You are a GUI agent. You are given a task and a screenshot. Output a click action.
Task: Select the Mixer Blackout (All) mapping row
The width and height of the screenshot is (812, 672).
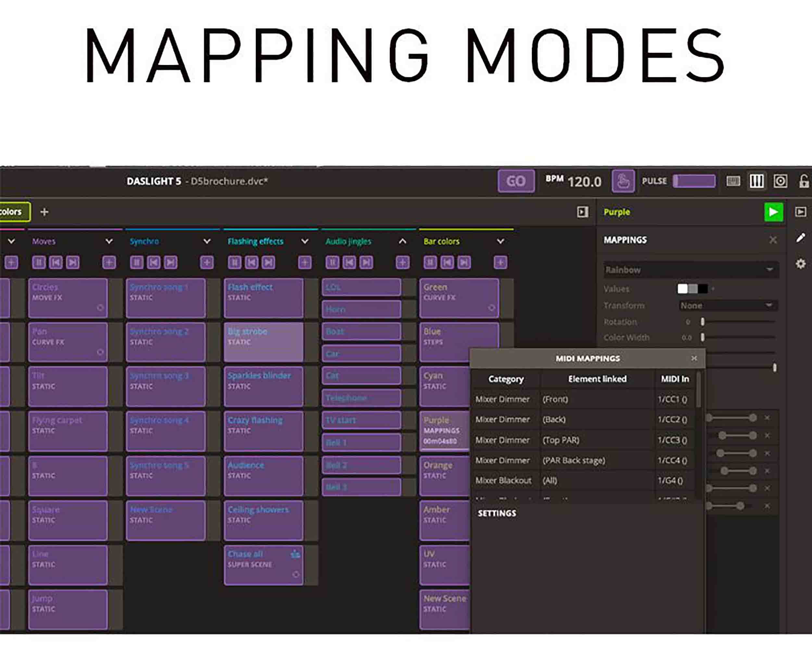(583, 480)
